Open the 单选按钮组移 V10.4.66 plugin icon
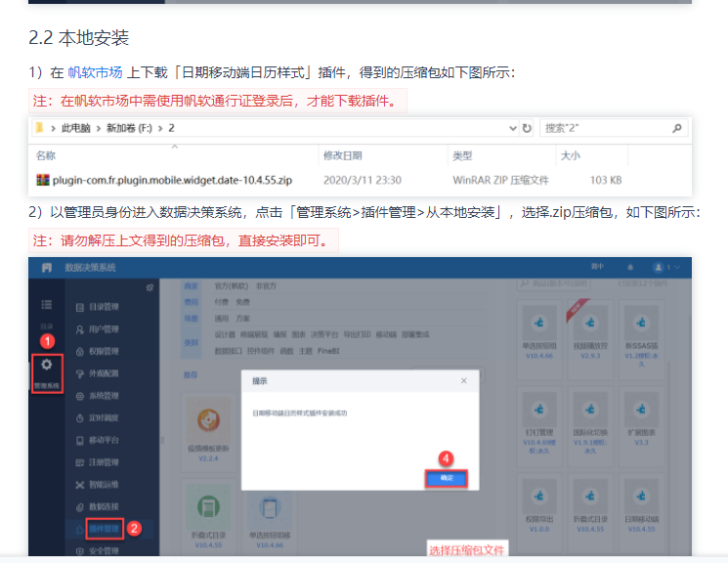This screenshot has width=728, height=563. tap(270, 507)
